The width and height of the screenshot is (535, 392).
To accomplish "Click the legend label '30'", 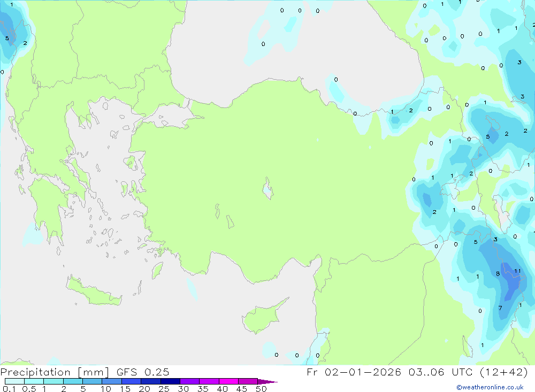I will coord(184,389).
